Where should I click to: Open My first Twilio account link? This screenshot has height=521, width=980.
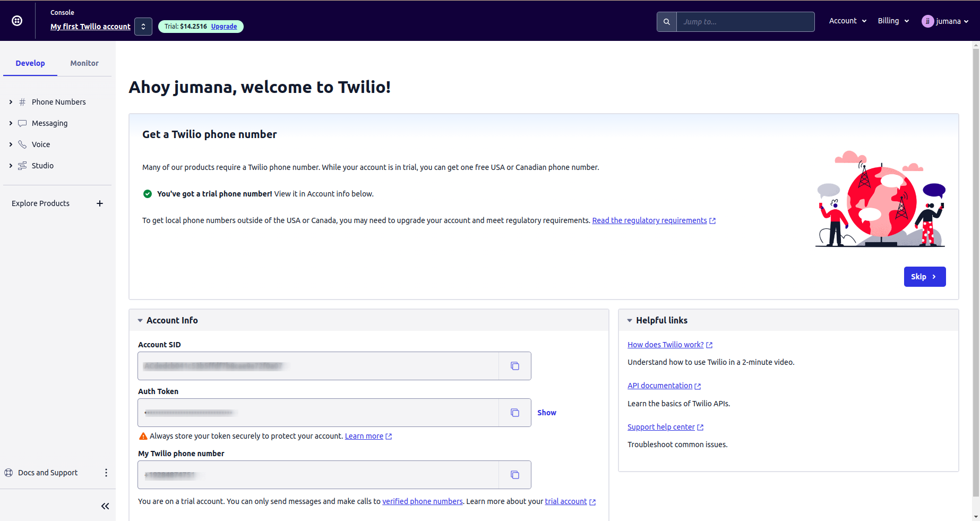pos(90,27)
